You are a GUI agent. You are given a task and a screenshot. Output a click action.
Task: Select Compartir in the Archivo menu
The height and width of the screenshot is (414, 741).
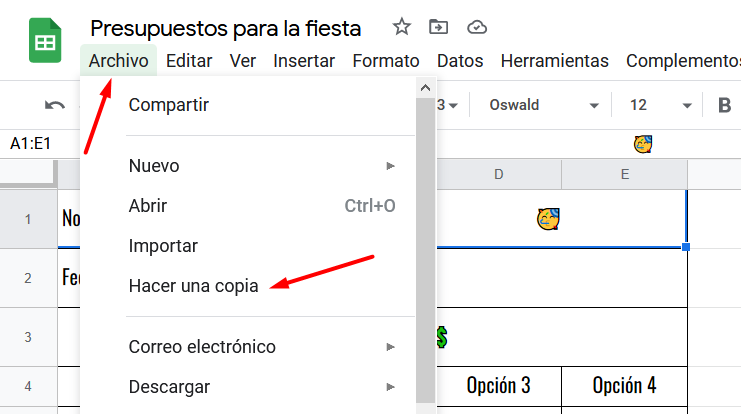coord(169,105)
